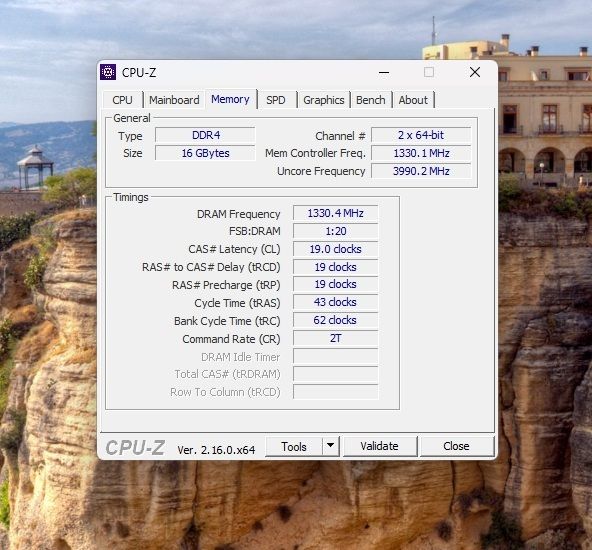Switch to the CPU tab
The height and width of the screenshot is (550, 592).
tap(122, 100)
